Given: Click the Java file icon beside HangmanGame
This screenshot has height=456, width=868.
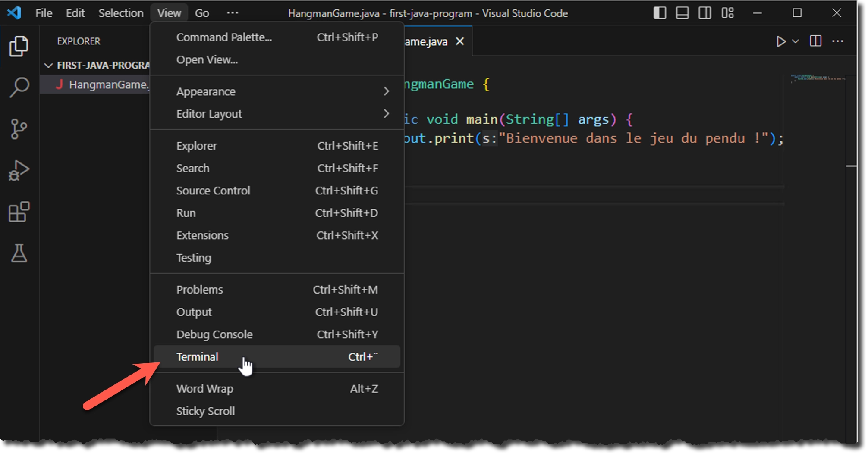Looking at the screenshot, I should (60, 84).
